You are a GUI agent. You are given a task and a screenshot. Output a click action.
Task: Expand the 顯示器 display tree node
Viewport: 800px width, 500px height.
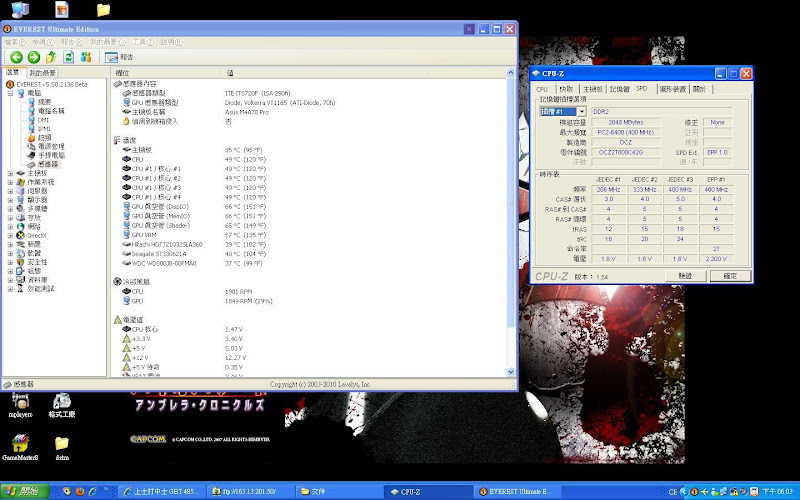coord(10,200)
